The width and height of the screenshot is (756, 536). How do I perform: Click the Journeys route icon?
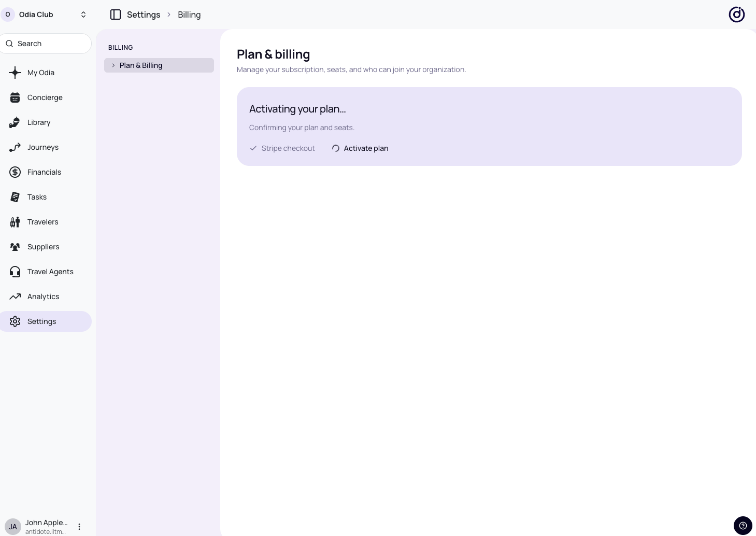[15, 147]
